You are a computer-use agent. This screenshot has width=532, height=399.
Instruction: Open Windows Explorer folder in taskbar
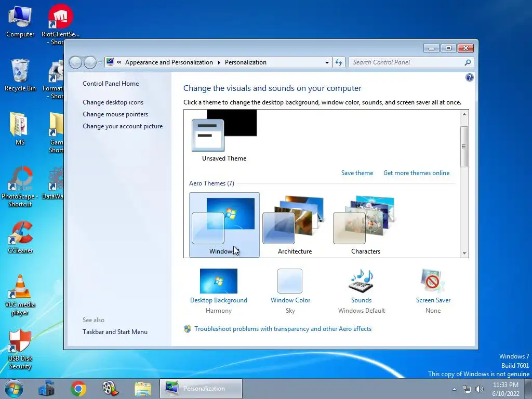tap(143, 389)
